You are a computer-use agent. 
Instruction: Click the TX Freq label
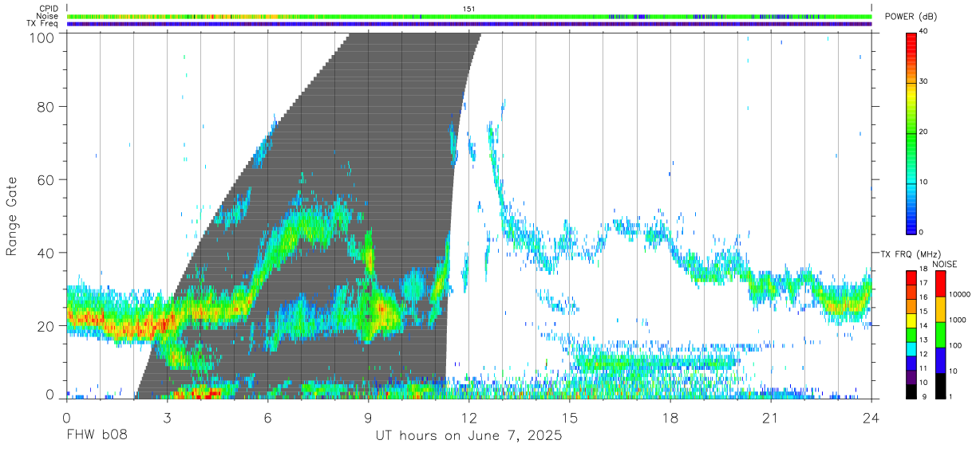(x=44, y=23)
